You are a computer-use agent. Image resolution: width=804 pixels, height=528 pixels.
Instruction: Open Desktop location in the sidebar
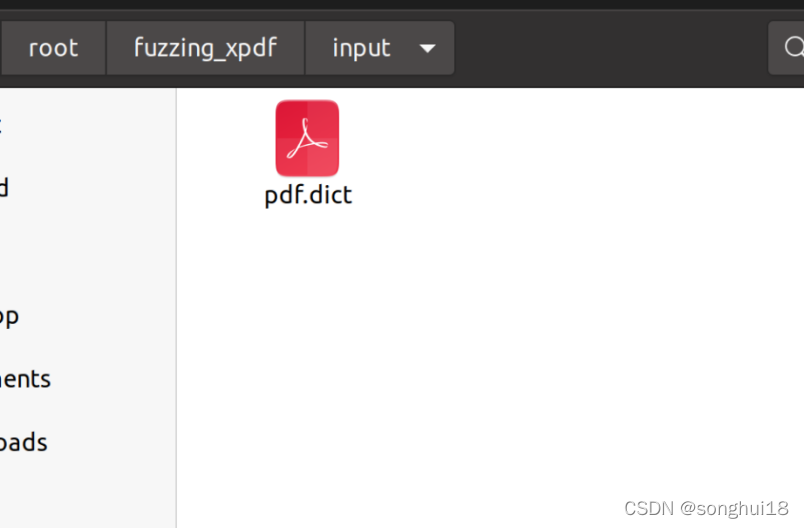[10, 316]
